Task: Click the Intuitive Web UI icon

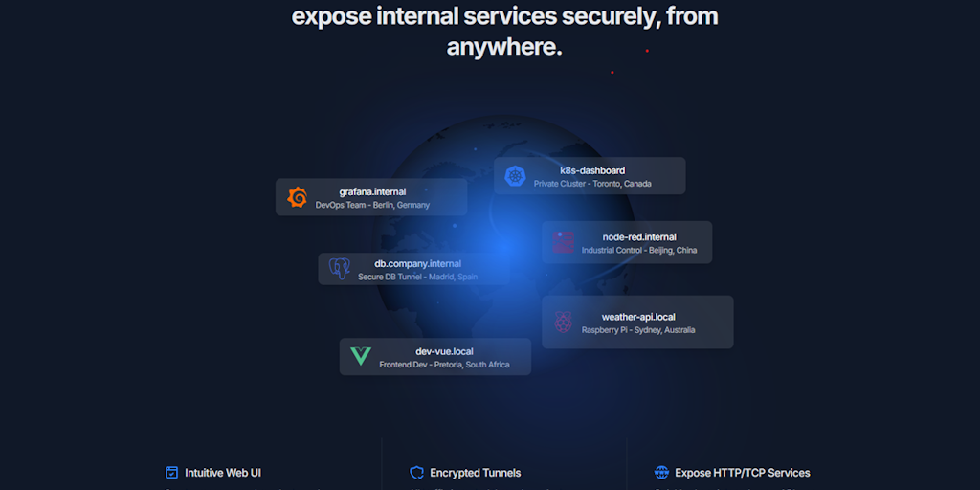Action: 171,473
